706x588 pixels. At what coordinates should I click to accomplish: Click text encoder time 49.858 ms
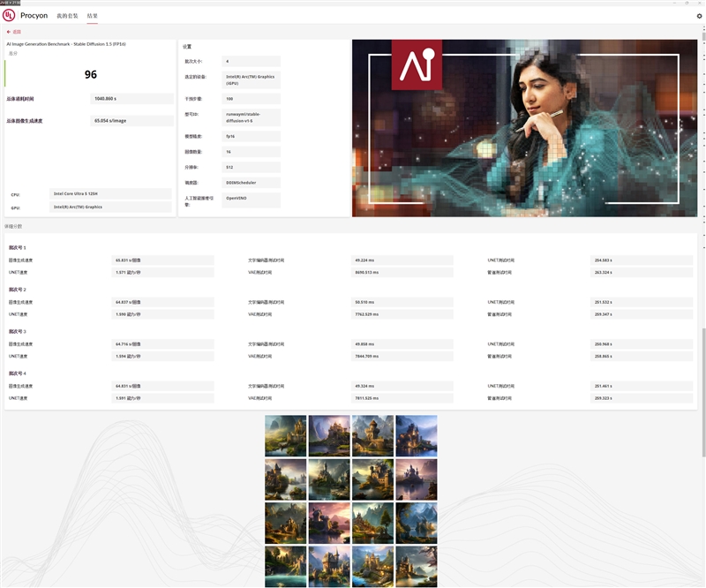tap(402, 344)
